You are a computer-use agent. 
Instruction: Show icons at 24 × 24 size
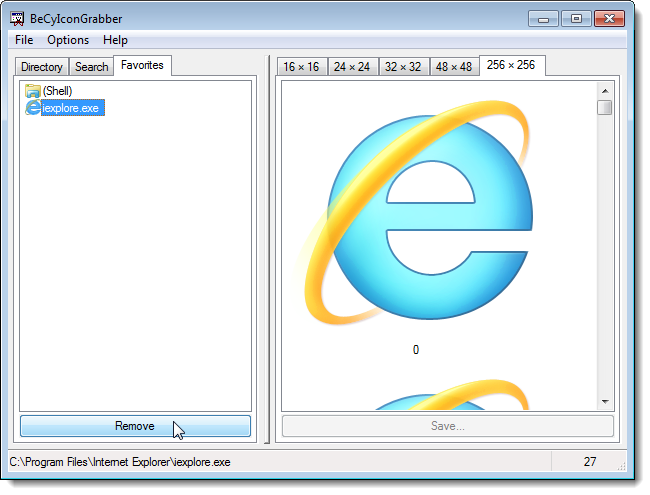click(x=352, y=67)
